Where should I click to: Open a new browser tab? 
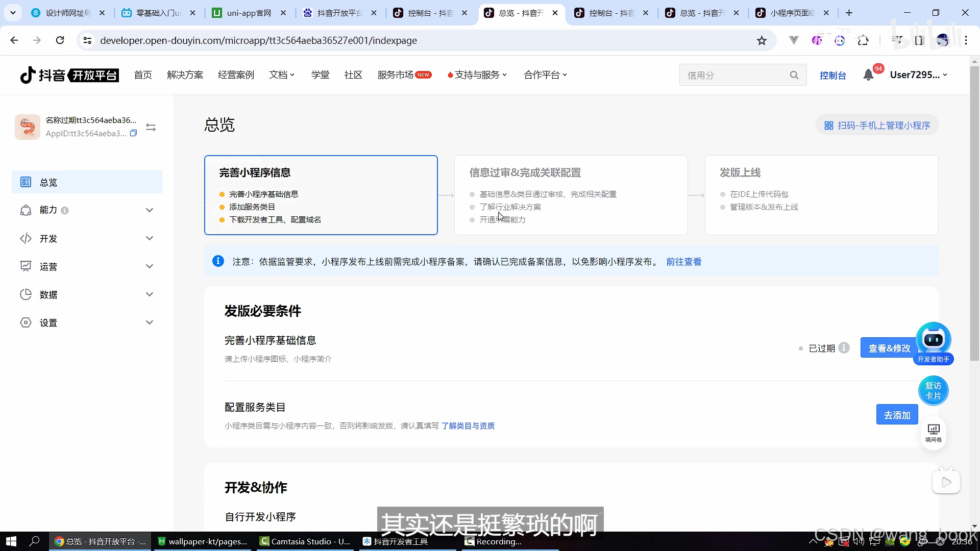[849, 13]
